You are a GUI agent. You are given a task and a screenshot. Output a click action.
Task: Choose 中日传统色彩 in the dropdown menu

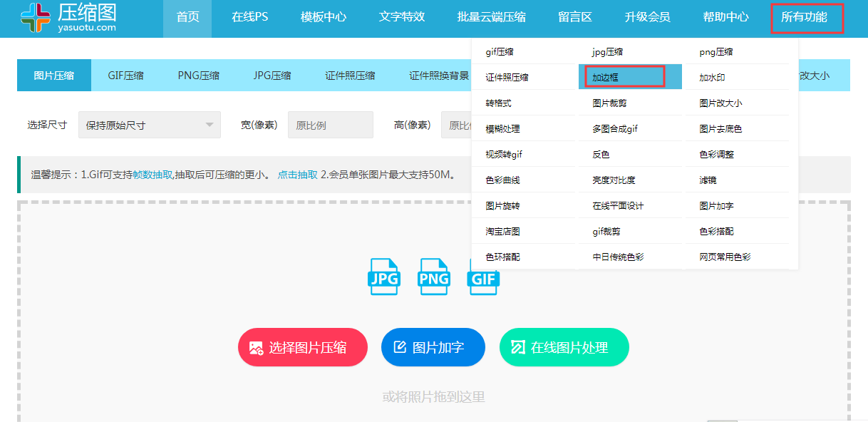tap(619, 257)
